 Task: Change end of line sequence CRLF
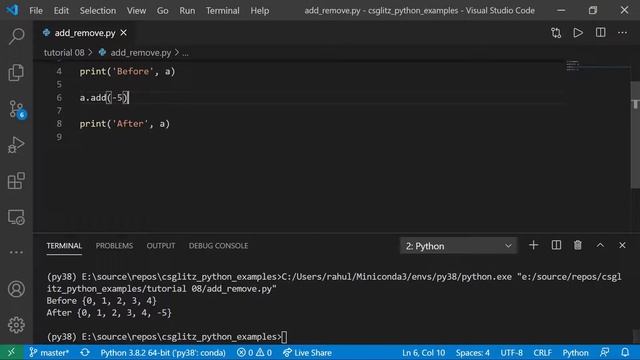click(542, 352)
